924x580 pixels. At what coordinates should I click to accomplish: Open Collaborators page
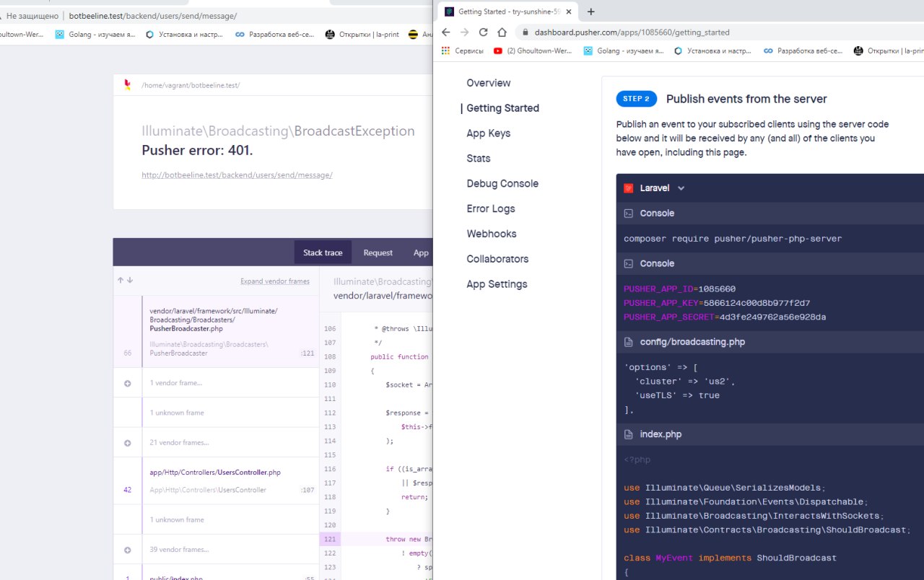coord(497,259)
